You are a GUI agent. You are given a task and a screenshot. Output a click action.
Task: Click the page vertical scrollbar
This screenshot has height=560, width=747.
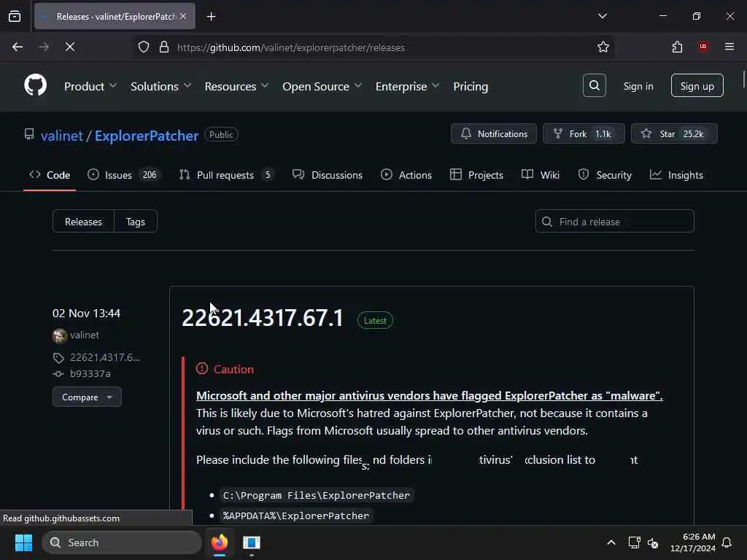pyautogui.click(x=743, y=79)
